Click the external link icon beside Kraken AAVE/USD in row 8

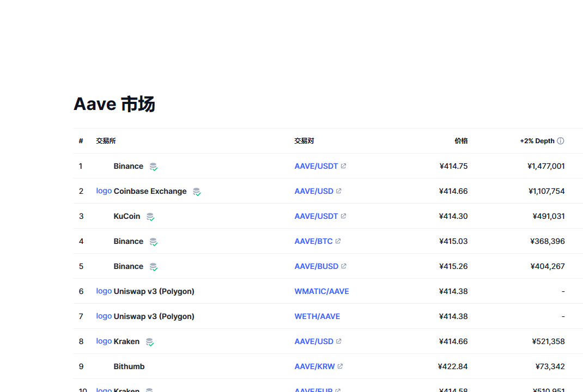(338, 341)
